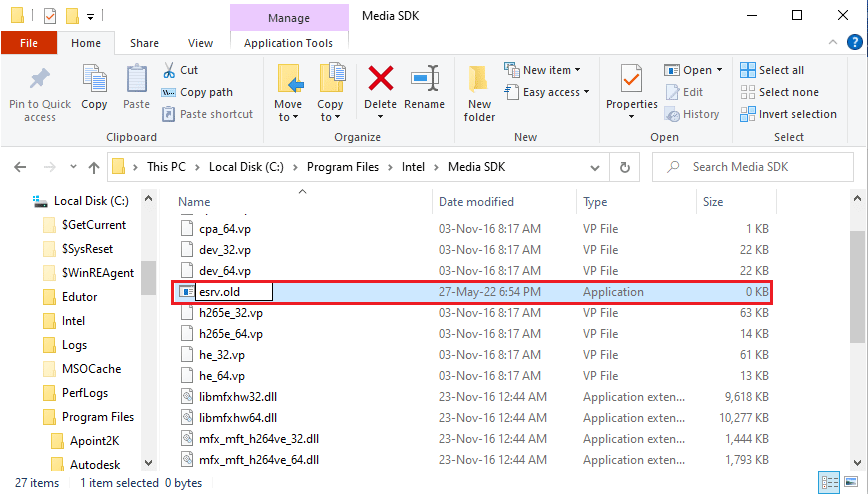The image size is (868, 494).
Task: Open recent locations dropdown arrow
Action: [x=73, y=167]
